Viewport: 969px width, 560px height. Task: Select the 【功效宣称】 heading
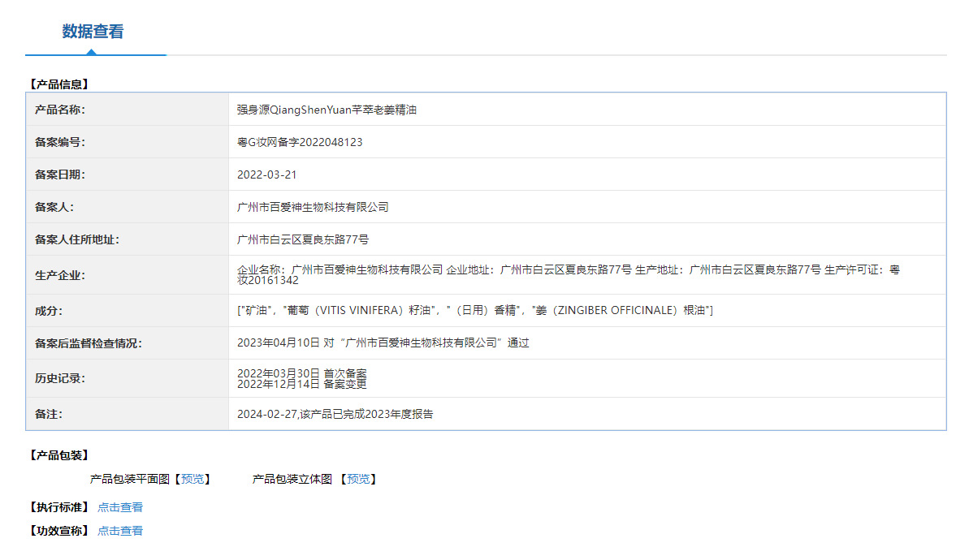click(x=59, y=531)
